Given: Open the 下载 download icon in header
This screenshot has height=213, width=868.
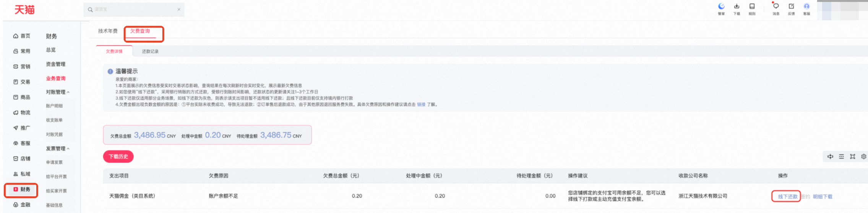Looking at the screenshot, I should pyautogui.click(x=737, y=9).
